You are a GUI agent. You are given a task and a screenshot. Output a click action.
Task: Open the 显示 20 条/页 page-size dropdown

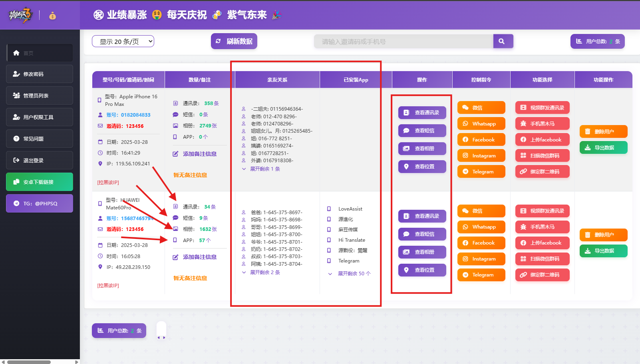coord(123,41)
